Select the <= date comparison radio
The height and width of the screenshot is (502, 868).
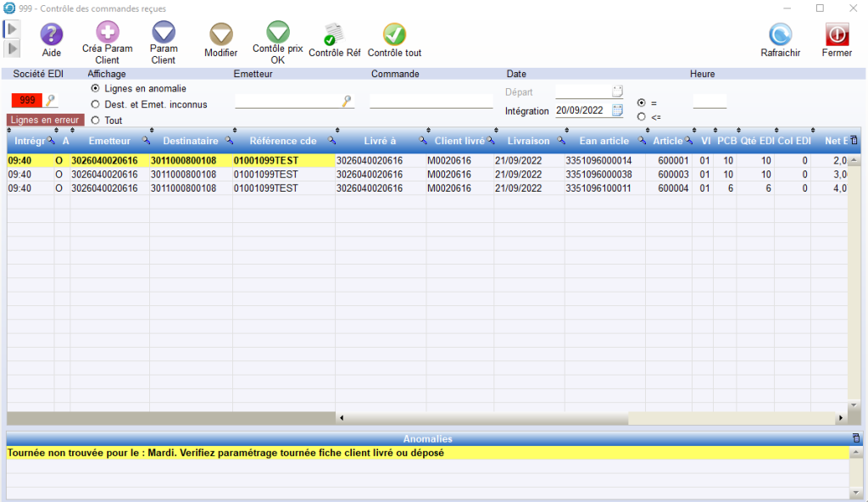pos(641,116)
